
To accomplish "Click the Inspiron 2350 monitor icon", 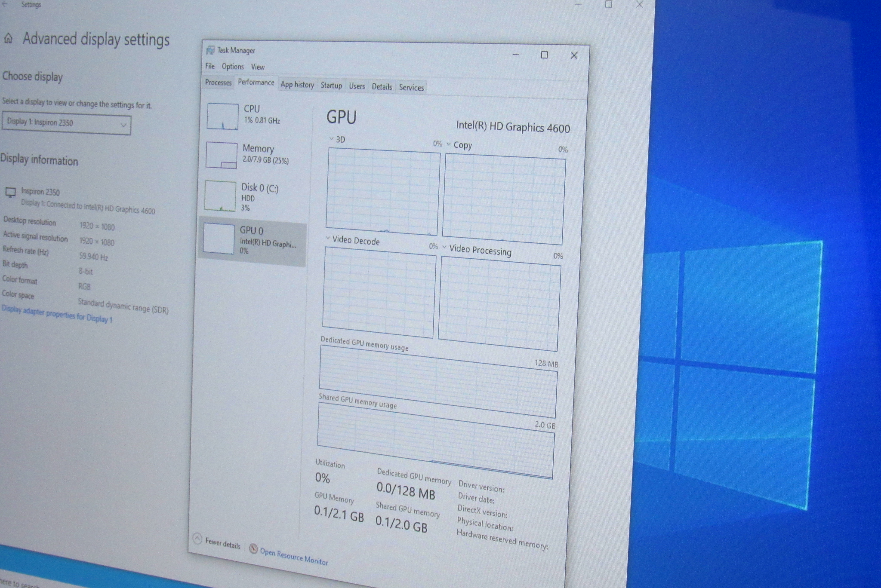I will click(x=10, y=192).
